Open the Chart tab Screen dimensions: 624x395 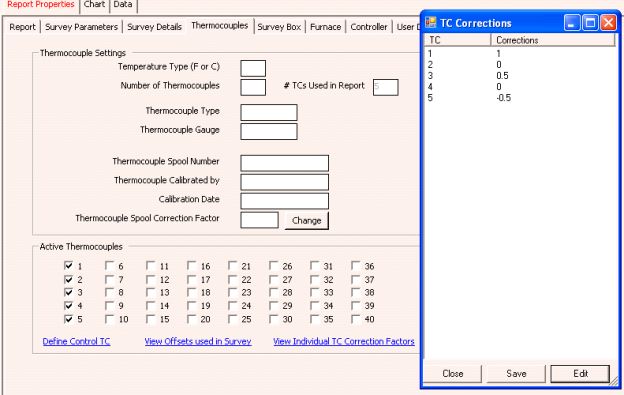tap(94, 5)
